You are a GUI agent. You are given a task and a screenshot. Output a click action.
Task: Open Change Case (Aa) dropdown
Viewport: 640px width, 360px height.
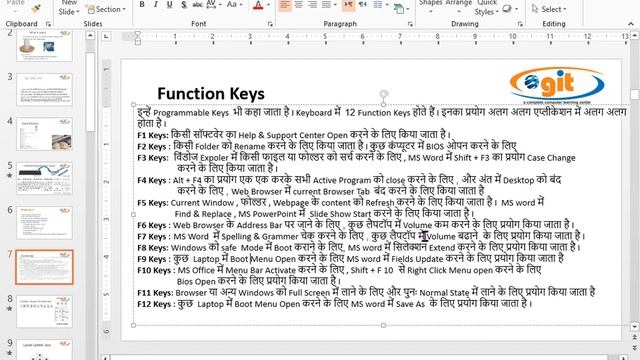tap(234, 4)
